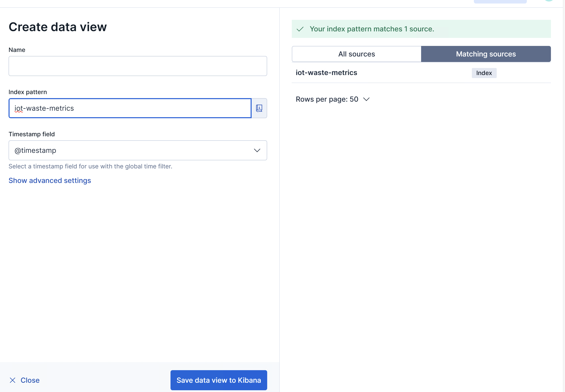This screenshot has height=392, width=565.
Task: Select the iot-waste-metrics source row
Action: (326, 73)
